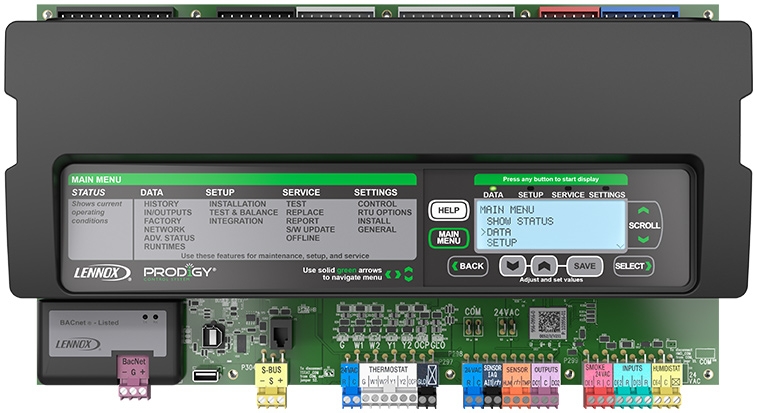Click the SETUP LED indicator above the LCD
The width and height of the screenshot is (757, 413).
click(x=531, y=188)
